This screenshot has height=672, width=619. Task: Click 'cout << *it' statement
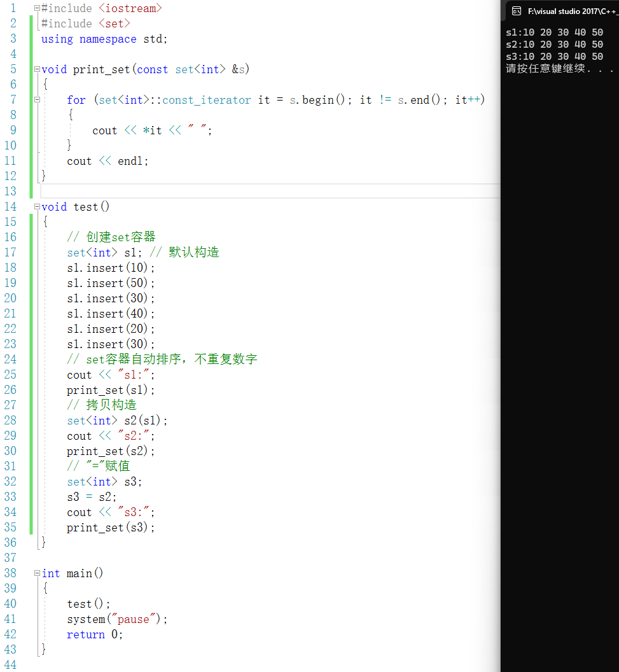coord(127,130)
